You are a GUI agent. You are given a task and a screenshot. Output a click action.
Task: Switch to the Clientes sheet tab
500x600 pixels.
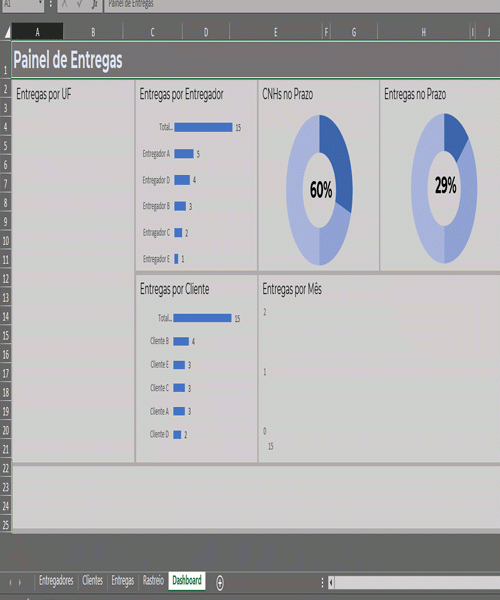tap(93, 581)
